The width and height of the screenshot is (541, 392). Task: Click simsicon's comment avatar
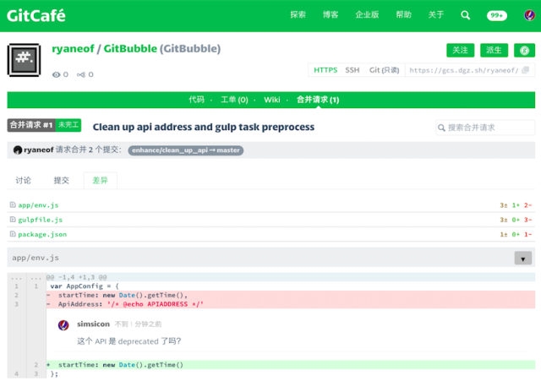click(x=63, y=324)
